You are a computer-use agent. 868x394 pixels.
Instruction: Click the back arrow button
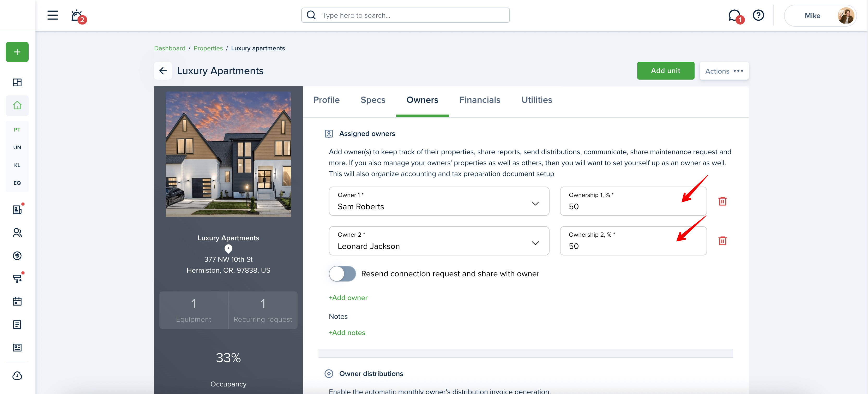[163, 71]
